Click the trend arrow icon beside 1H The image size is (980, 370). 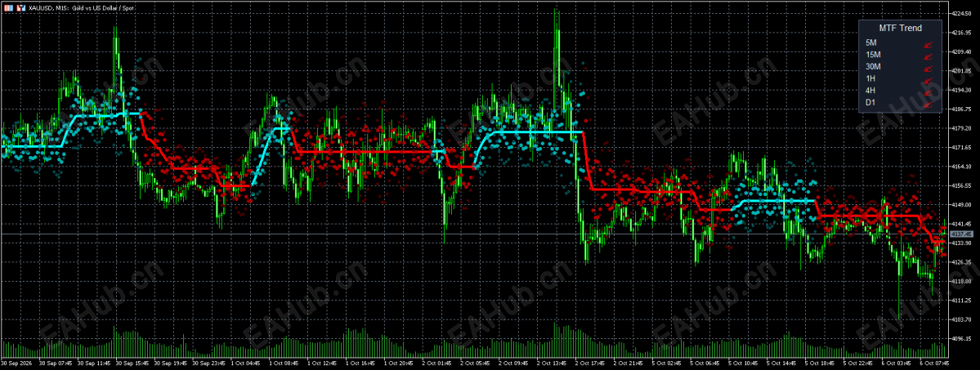[929, 79]
